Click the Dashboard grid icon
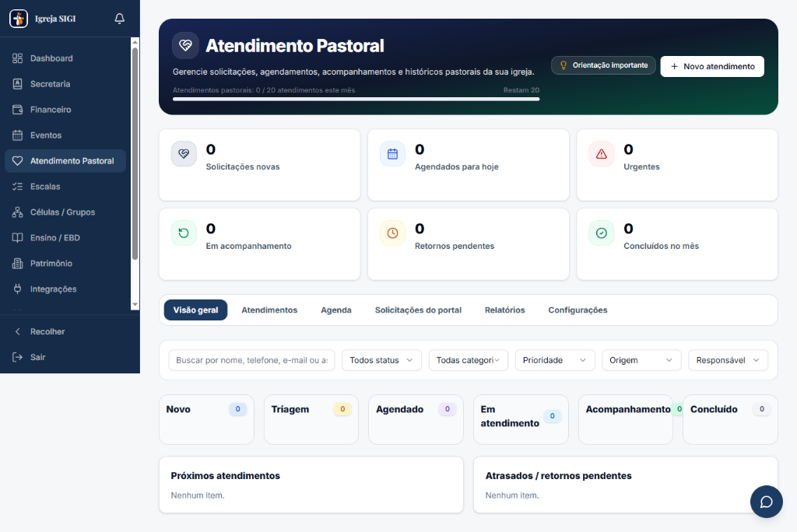The width and height of the screenshot is (797, 532). [x=17, y=58]
